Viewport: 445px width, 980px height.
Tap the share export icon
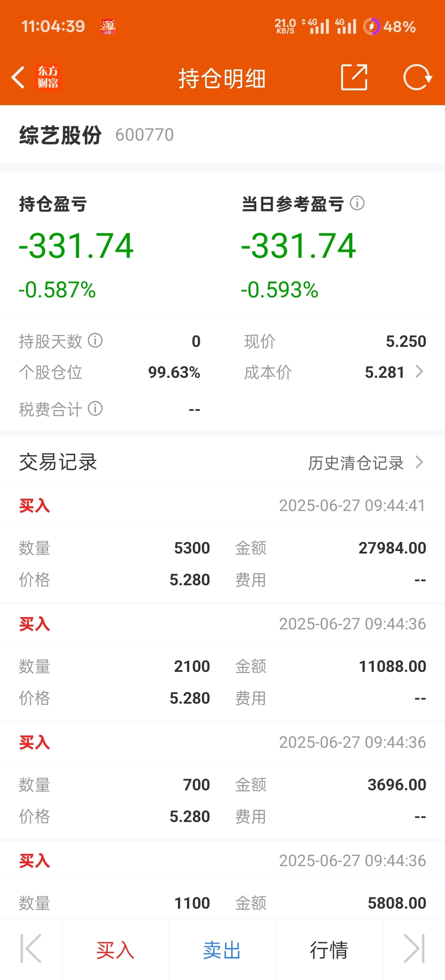click(x=354, y=77)
